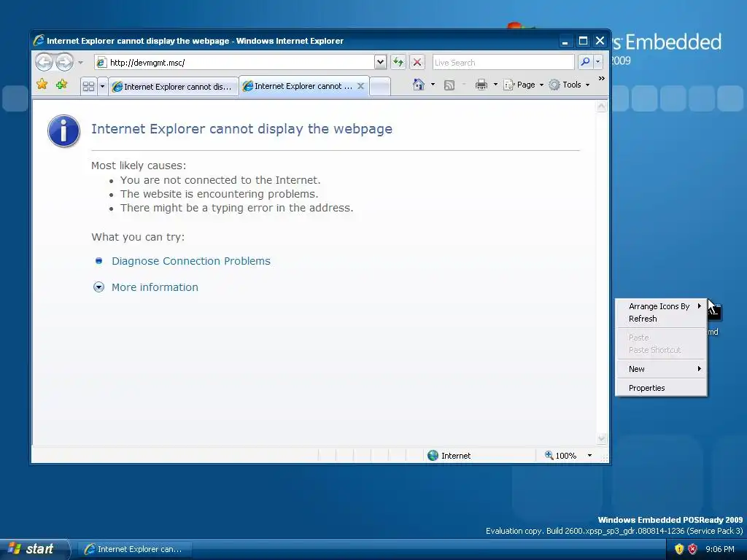Close the active tab with its X
This screenshot has width=747, height=560.
coord(360,86)
